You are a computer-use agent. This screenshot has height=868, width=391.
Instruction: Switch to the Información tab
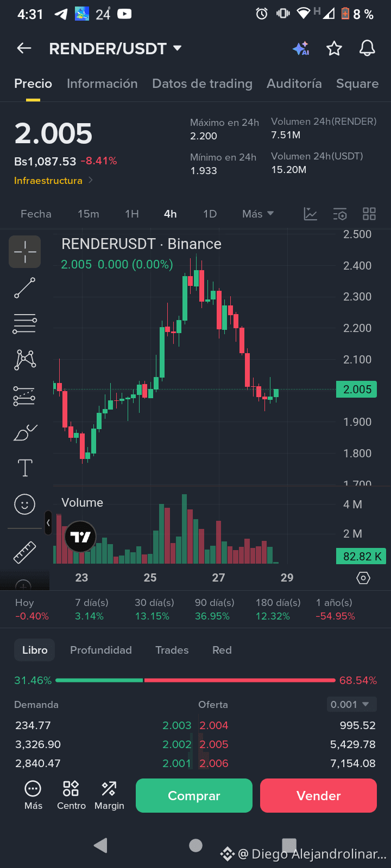point(102,84)
